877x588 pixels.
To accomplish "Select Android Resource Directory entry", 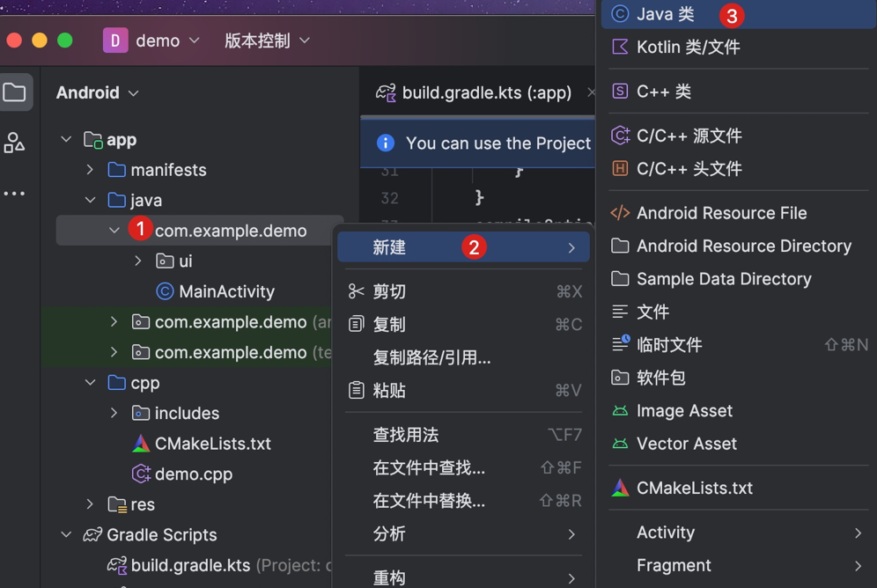I will pos(738,246).
